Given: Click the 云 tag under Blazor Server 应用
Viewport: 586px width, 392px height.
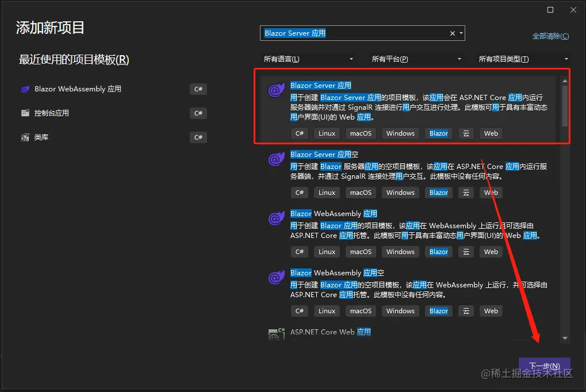Looking at the screenshot, I should click(466, 133).
